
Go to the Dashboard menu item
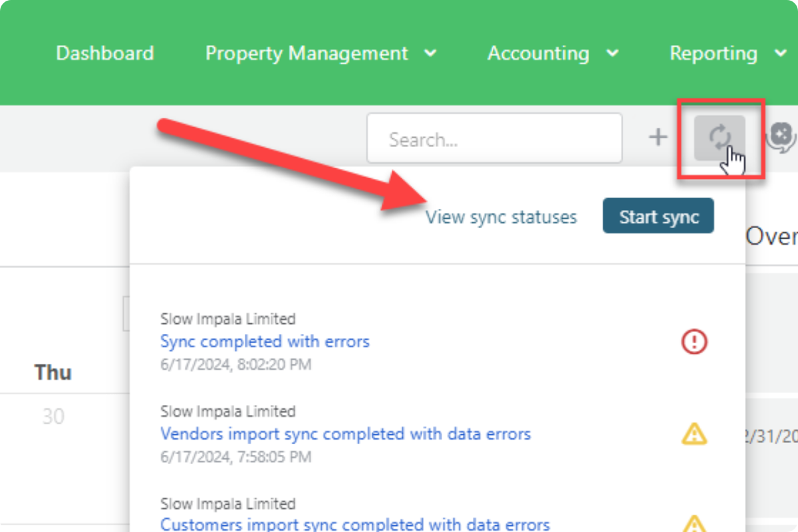(x=104, y=53)
